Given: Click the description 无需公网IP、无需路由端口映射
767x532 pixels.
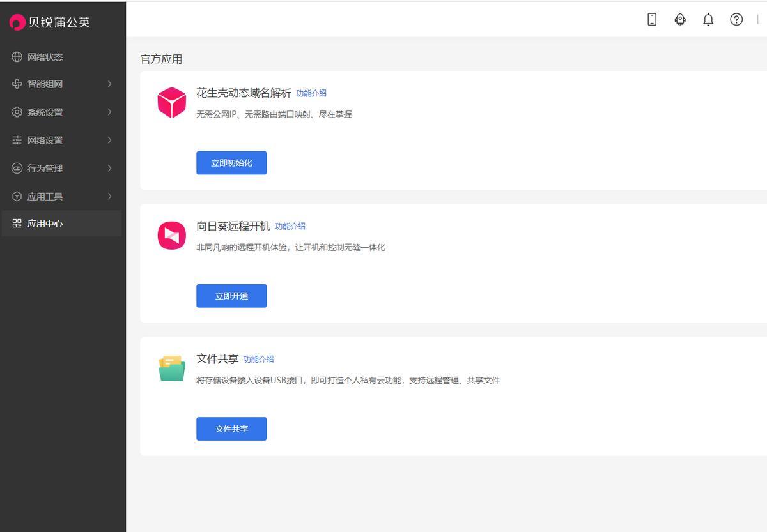Looking at the screenshot, I should click(x=274, y=114).
